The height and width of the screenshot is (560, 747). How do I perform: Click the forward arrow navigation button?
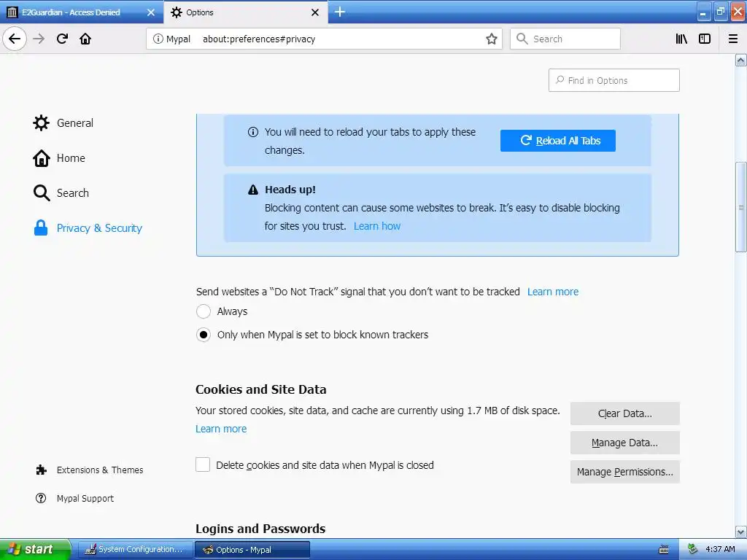(39, 39)
